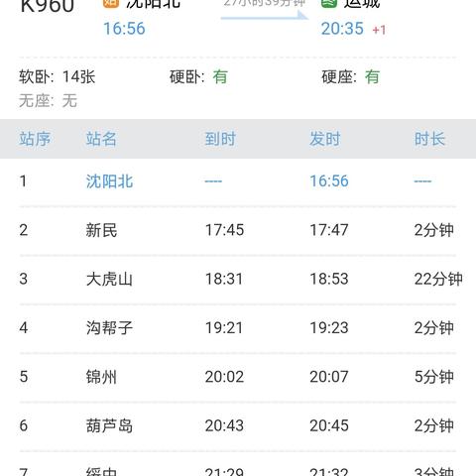476x476 pixels.
Task: Tap the green arrival station icon
Action: click(x=329, y=3)
